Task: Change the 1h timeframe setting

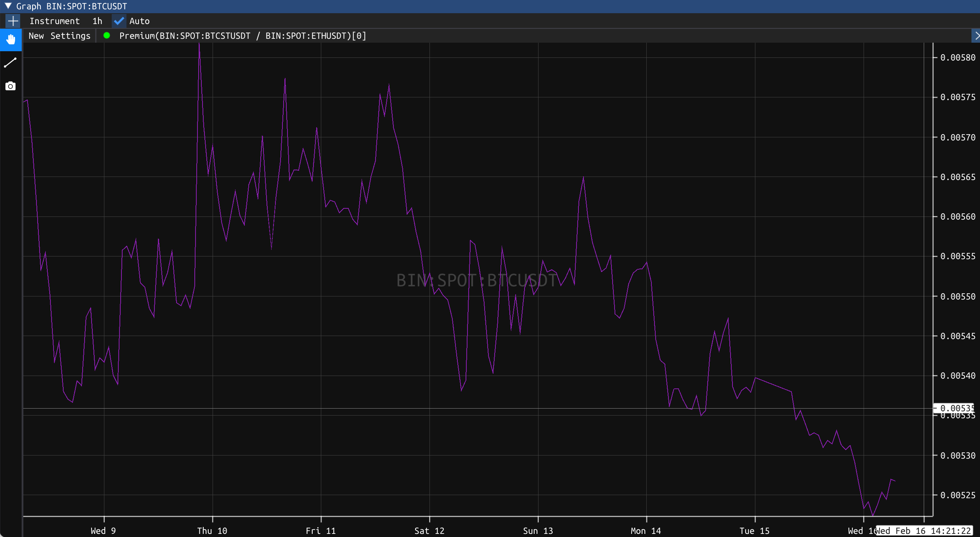Action: 97,21
